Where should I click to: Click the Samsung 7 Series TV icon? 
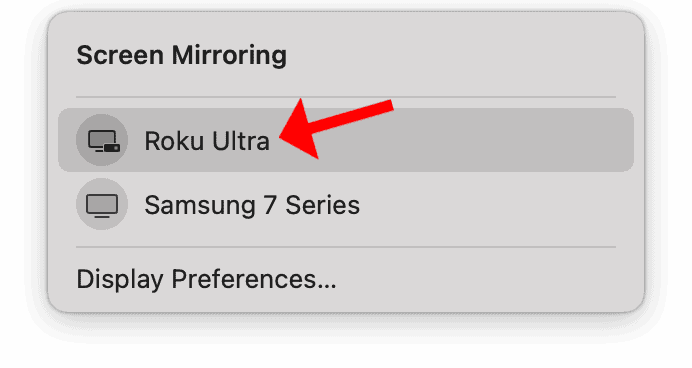click(x=102, y=204)
